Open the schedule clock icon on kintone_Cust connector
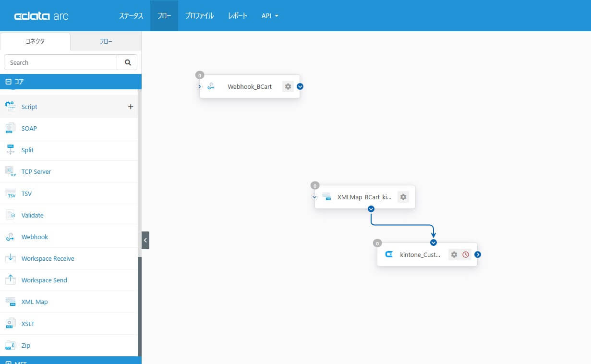591x364 pixels. [465, 255]
